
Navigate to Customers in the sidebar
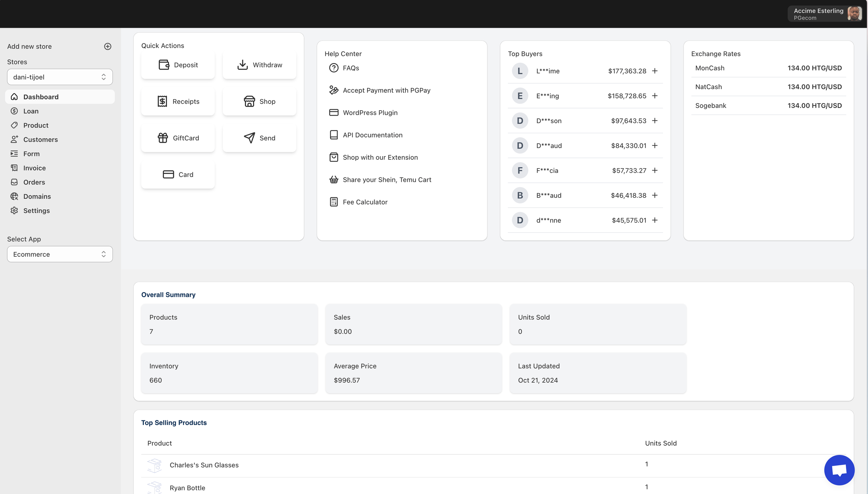(40, 139)
